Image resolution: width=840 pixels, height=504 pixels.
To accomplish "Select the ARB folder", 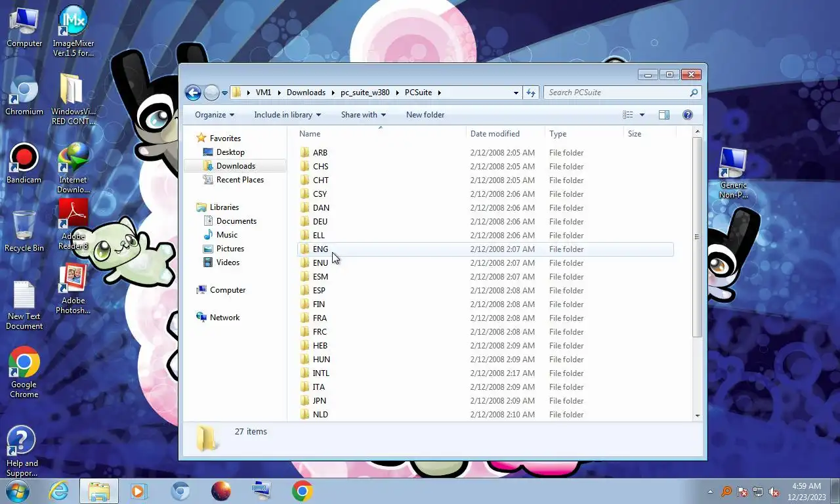I will click(x=486, y=153).
